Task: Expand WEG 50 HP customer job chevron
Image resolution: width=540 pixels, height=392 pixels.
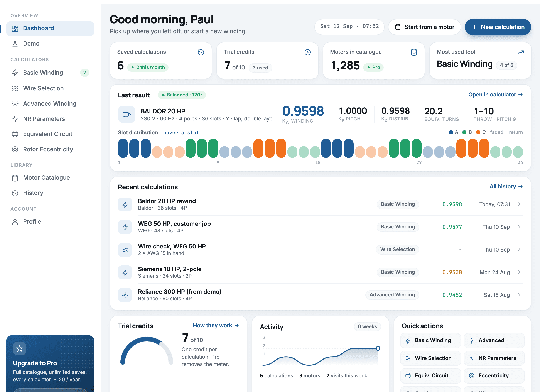Action: pyautogui.click(x=519, y=227)
